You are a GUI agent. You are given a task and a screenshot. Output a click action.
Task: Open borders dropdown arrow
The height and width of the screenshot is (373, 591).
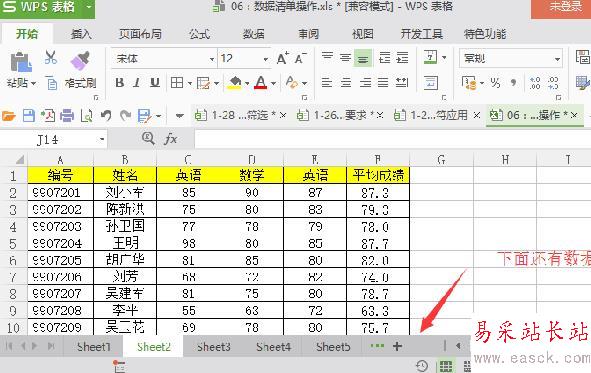pyautogui.click(x=190, y=83)
